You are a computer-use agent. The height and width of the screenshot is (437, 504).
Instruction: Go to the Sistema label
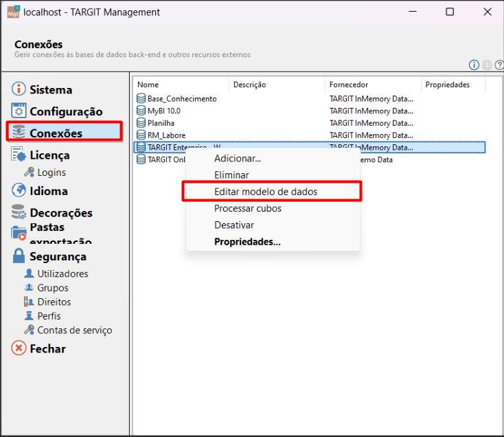point(51,90)
